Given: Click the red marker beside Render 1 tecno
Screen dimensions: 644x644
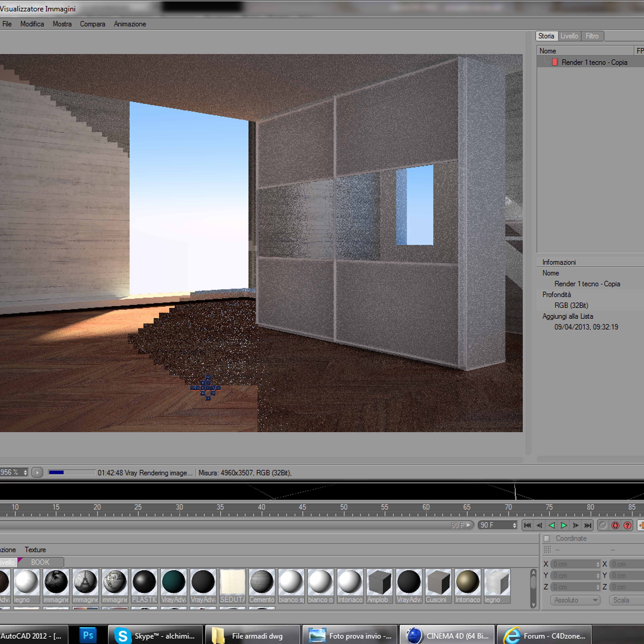Looking at the screenshot, I should coord(555,62).
